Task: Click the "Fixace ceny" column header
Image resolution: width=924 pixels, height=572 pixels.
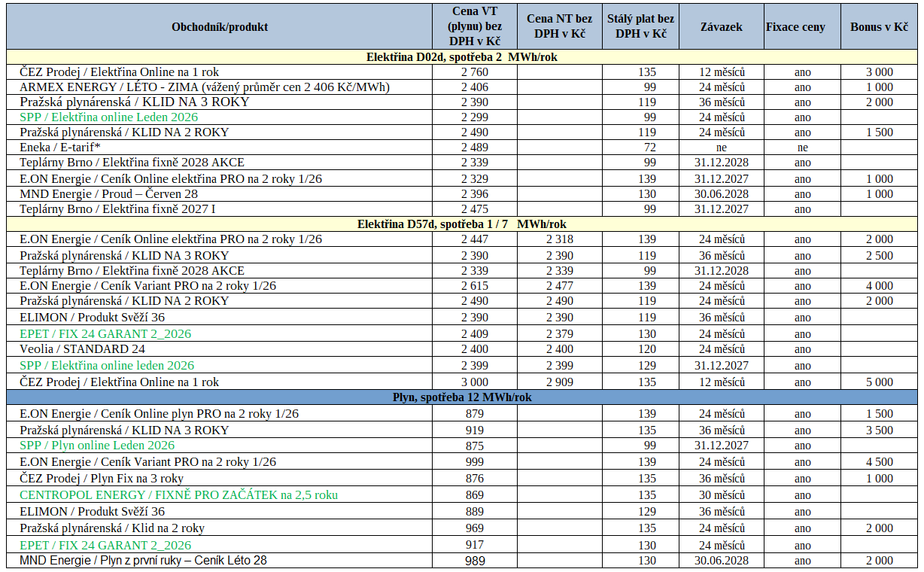Action: (795, 27)
